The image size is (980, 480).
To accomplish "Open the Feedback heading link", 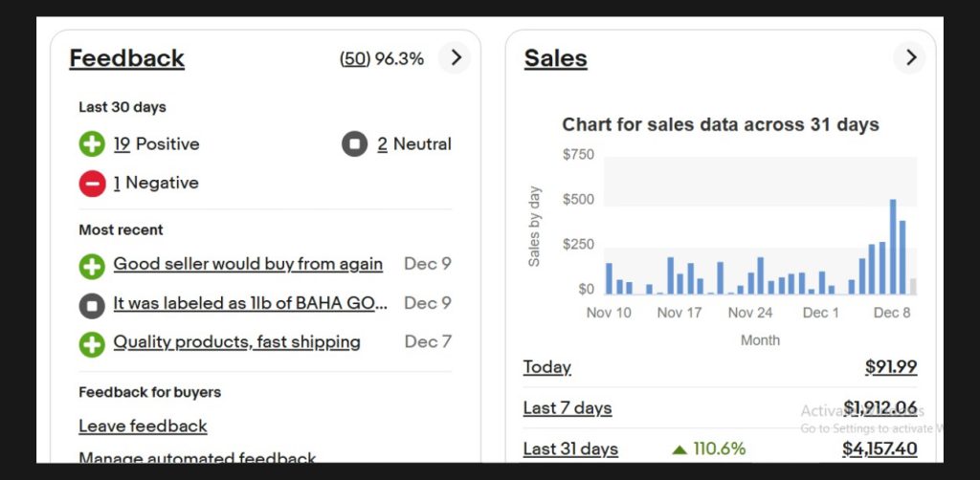I will click(126, 58).
